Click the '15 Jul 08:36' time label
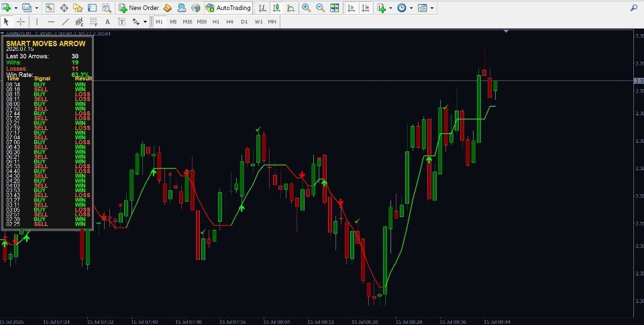 tap(453, 322)
